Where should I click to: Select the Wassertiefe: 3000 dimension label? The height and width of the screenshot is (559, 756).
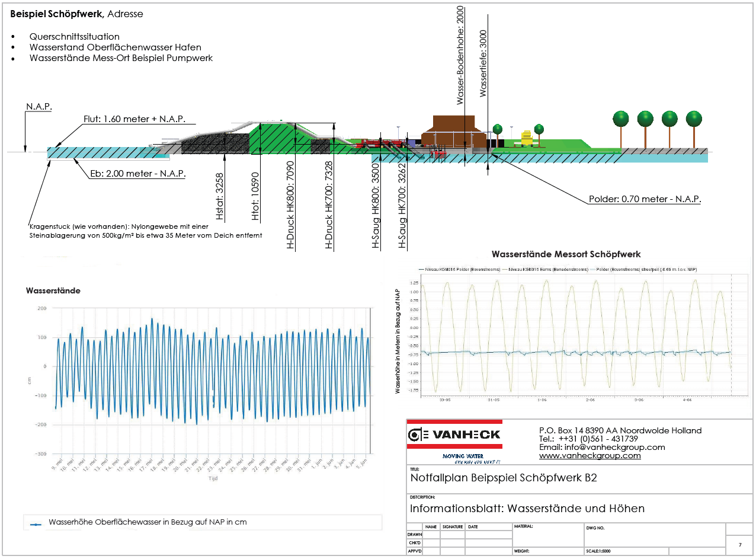(483, 63)
